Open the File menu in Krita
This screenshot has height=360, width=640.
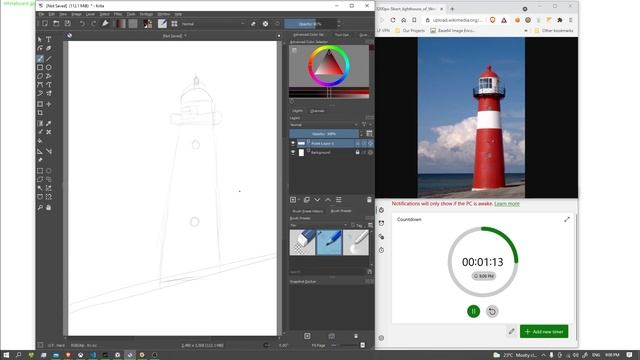pyautogui.click(x=42, y=14)
